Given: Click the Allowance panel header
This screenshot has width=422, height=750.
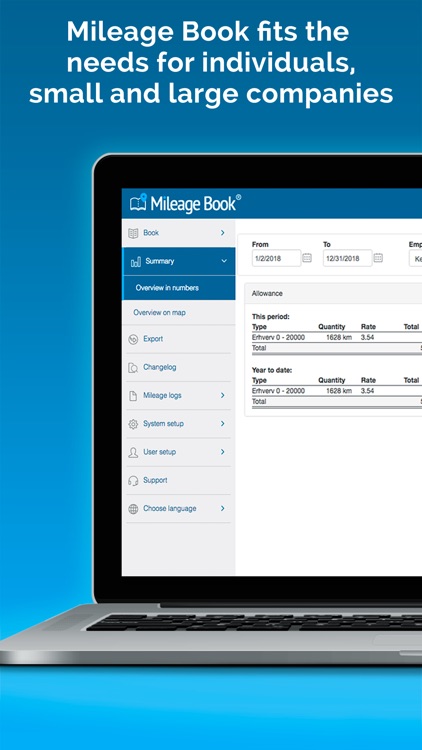Looking at the screenshot, I should (x=333, y=294).
